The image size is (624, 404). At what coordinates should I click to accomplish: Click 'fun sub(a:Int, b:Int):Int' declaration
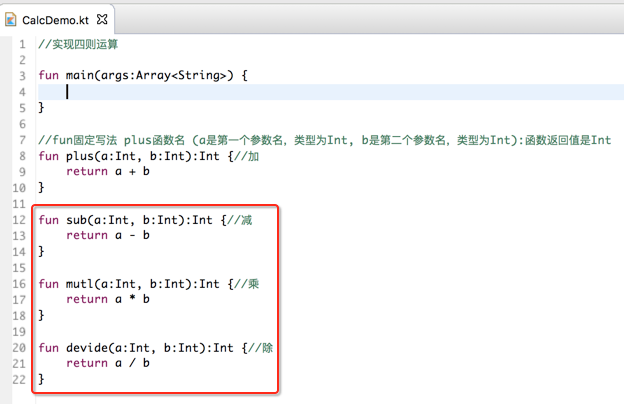pyautogui.click(x=125, y=220)
